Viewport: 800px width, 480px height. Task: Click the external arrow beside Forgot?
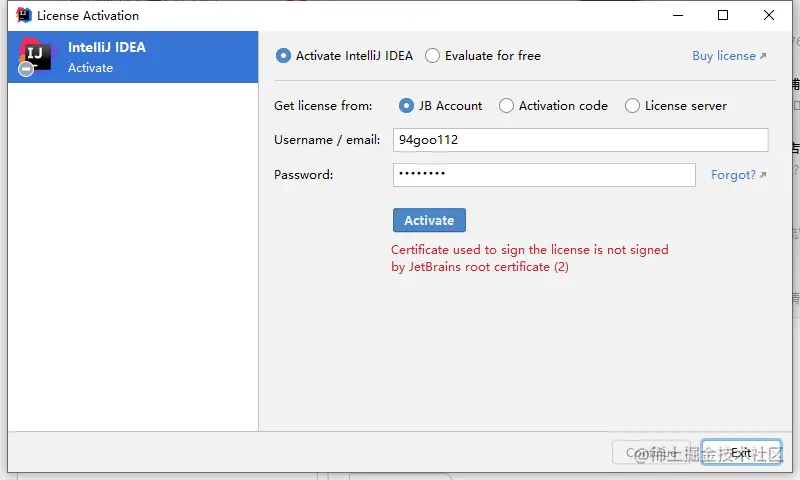coord(763,174)
